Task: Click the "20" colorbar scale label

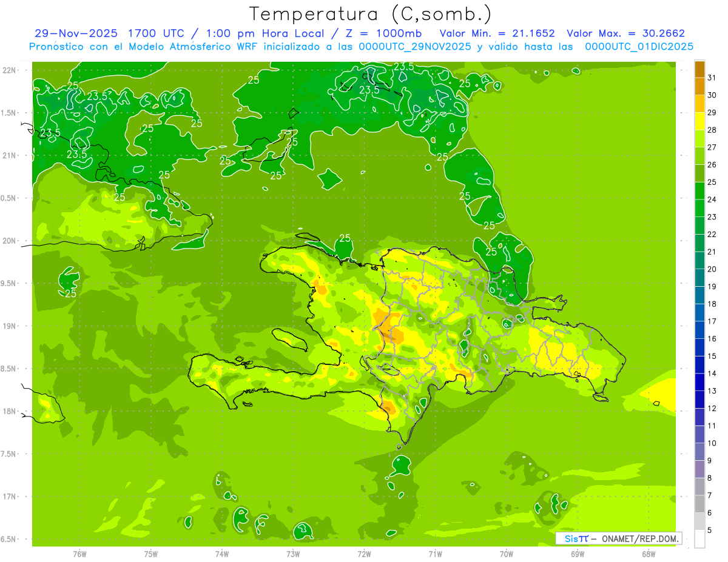Action: tap(712, 269)
